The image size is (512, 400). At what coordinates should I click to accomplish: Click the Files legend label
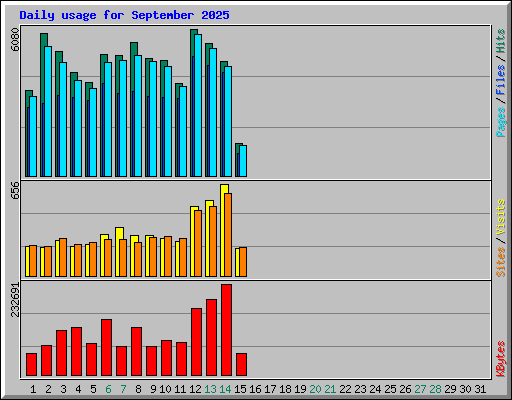click(500, 80)
